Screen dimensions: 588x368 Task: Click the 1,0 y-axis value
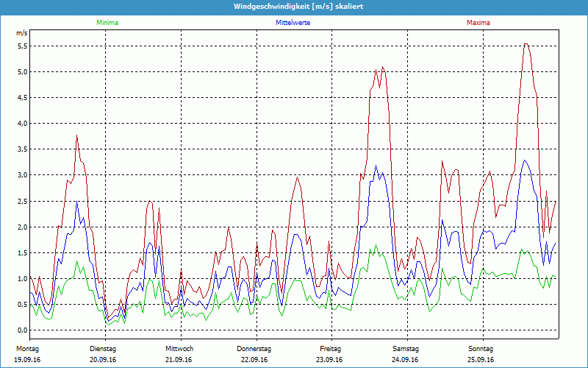[24, 278]
